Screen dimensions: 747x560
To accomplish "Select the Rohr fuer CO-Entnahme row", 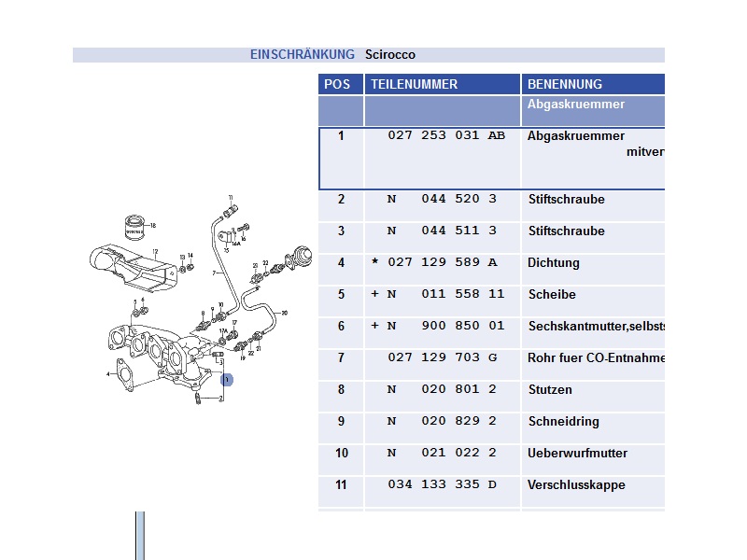I will (595, 358).
